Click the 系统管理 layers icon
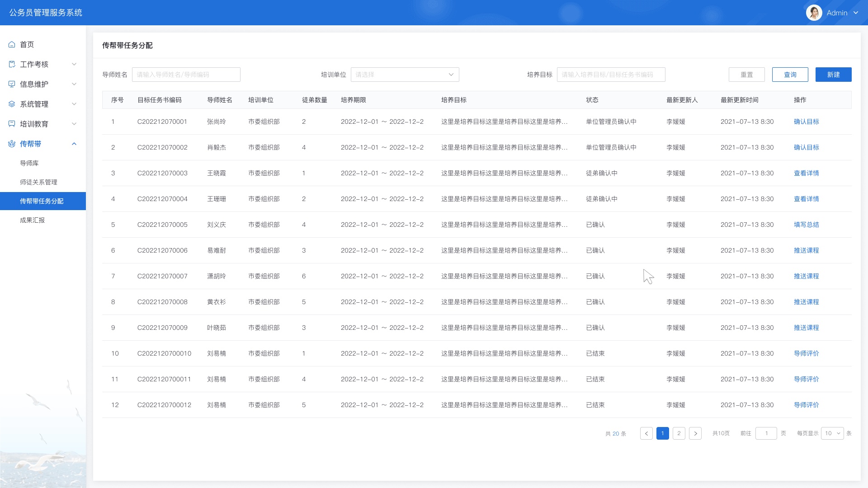Screen dimensions: 868x488 (12, 104)
